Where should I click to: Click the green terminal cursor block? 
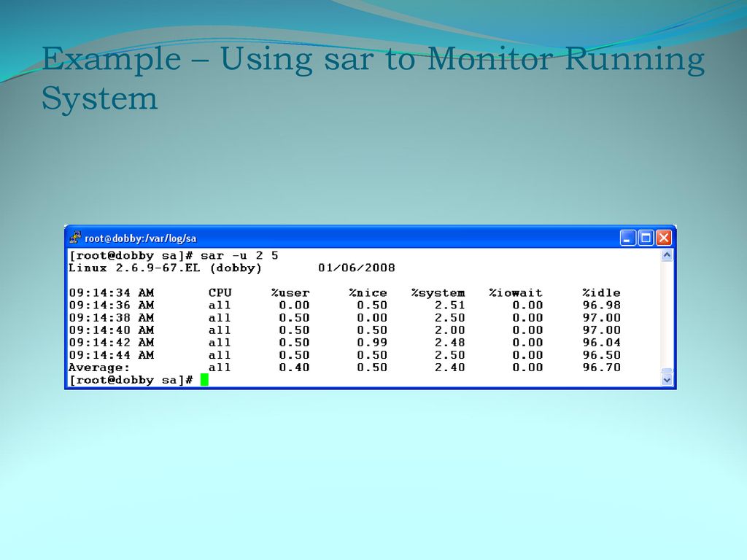pyautogui.click(x=204, y=379)
